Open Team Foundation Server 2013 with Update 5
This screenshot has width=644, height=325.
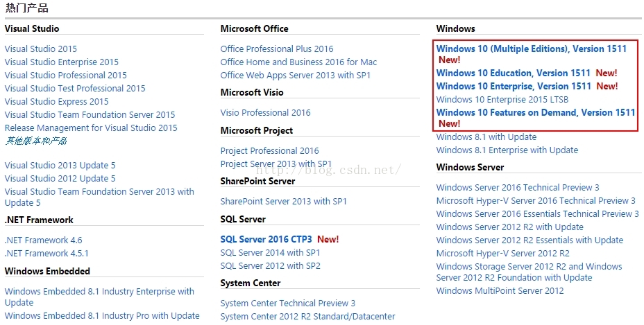[99, 197]
